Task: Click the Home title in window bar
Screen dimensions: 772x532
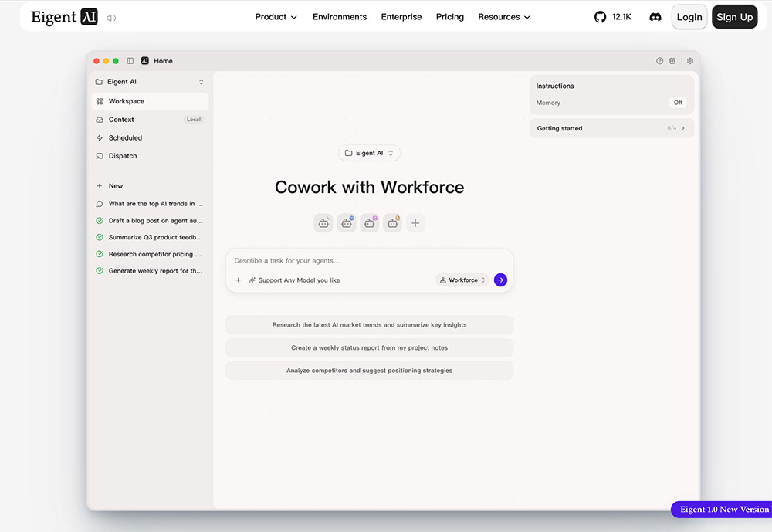Action: (x=163, y=61)
